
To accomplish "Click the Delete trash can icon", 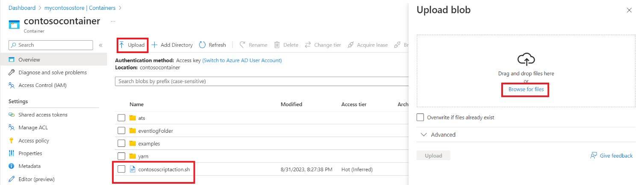I will click(277, 45).
